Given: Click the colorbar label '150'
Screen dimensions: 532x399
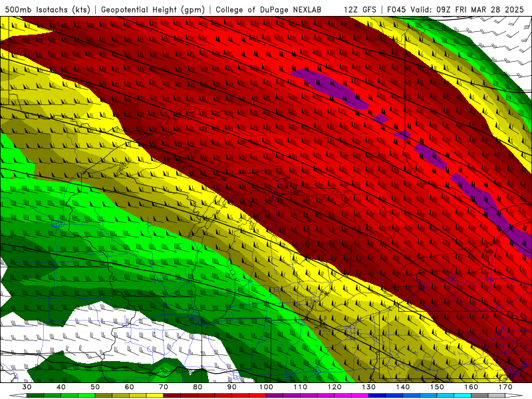Looking at the screenshot, I should pyautogui.click(x=437, y=387).
